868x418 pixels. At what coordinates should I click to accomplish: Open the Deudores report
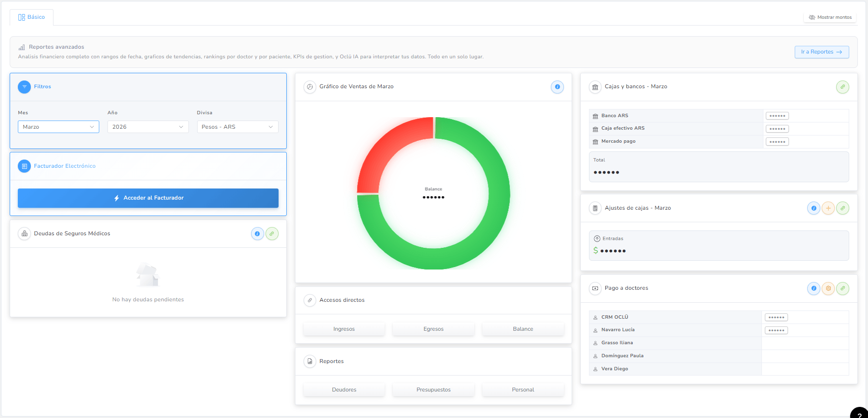[344, 390]
